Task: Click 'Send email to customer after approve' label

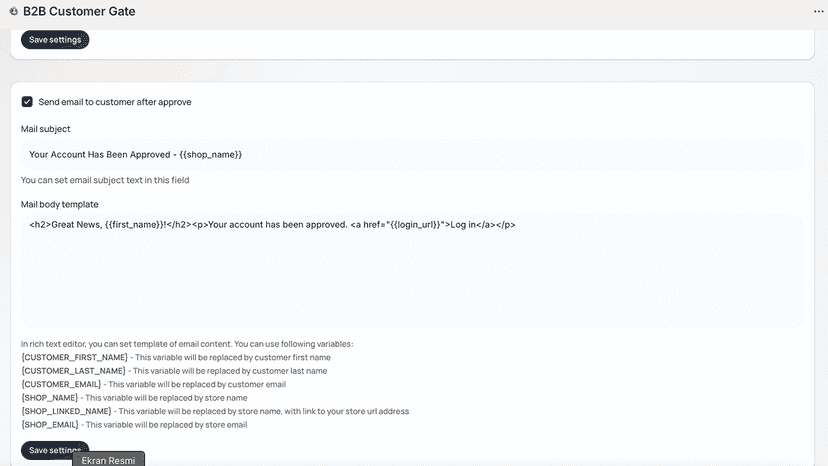Action: click(x=115, y=102)
